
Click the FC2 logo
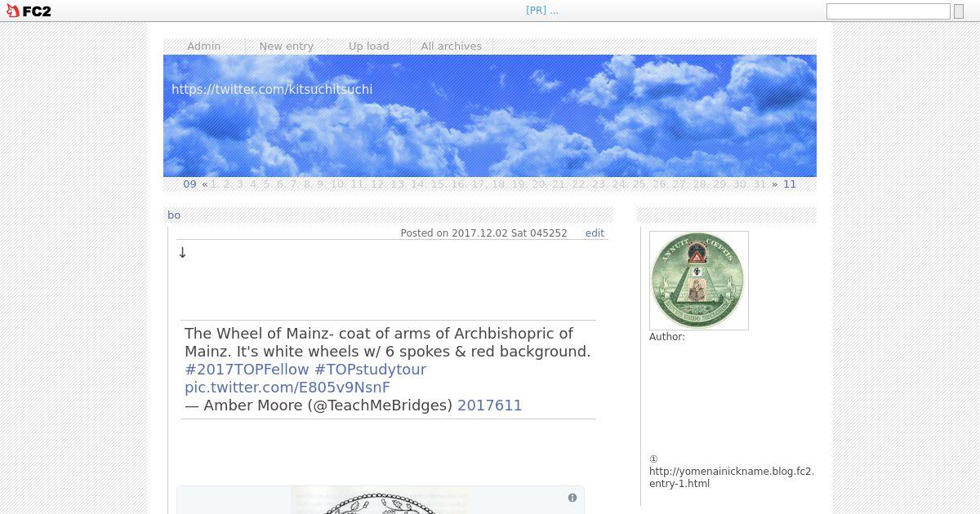pyautogui.click(x=29, y=11)
